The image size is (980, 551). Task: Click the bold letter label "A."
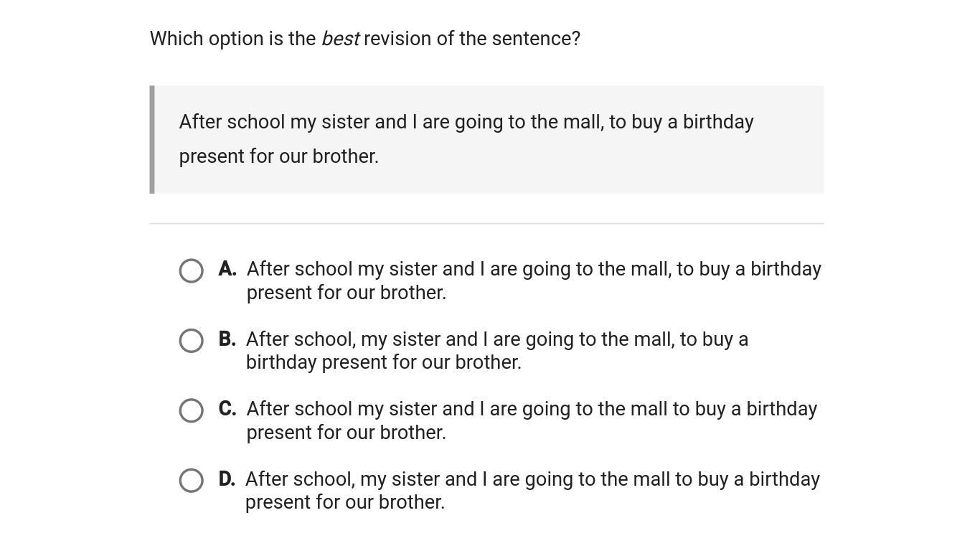pos(227,269)
